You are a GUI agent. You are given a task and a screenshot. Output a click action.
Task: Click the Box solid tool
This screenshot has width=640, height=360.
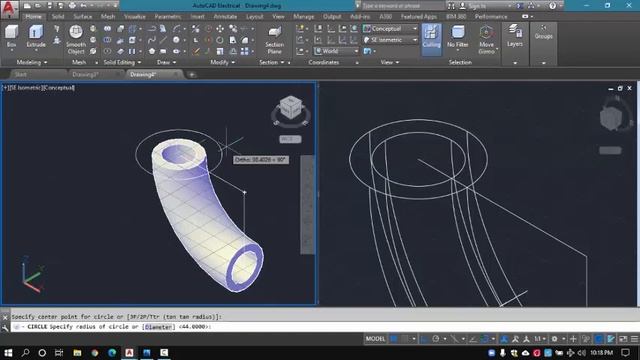pos(11,36)
